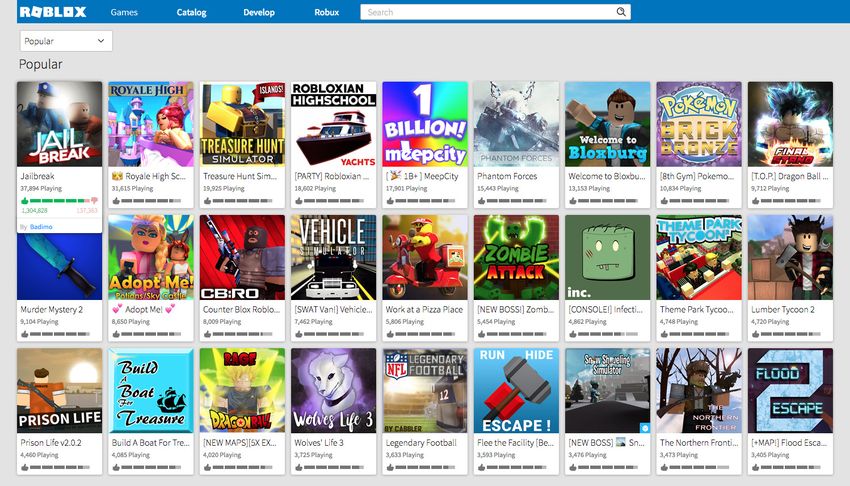Open the Work at a Pizza Place link
The width and height of the screenshot is (850, 486).
pos(424,309)
